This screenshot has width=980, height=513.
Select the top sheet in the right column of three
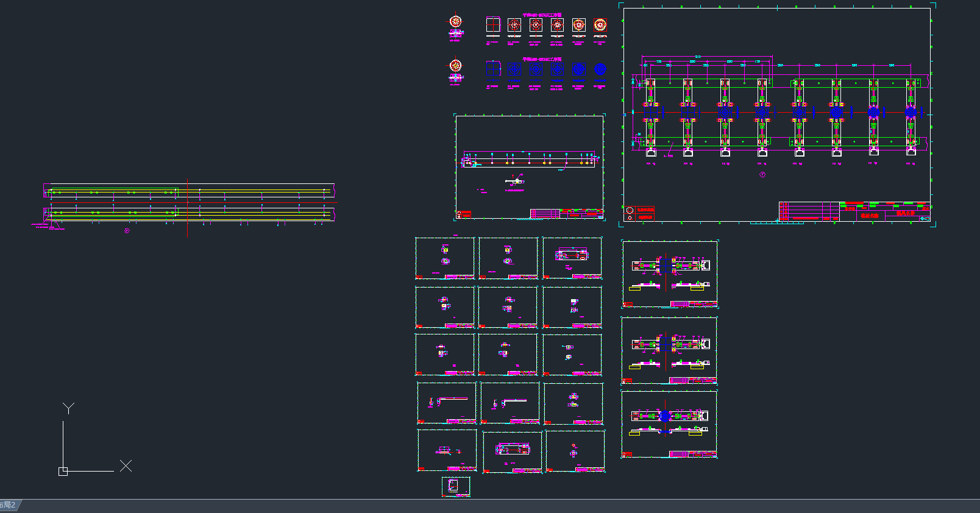[669, 274]
